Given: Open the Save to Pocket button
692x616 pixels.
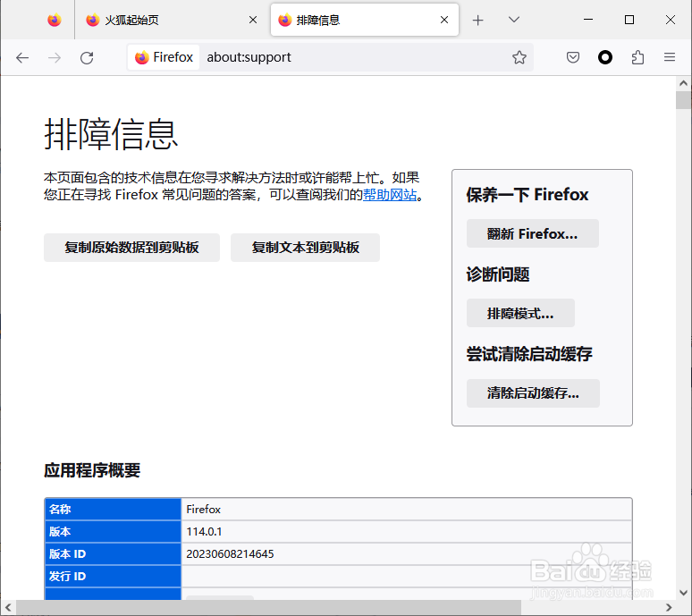Looking at the screenshot, I should pyautogui.click(x=573, y=57).
